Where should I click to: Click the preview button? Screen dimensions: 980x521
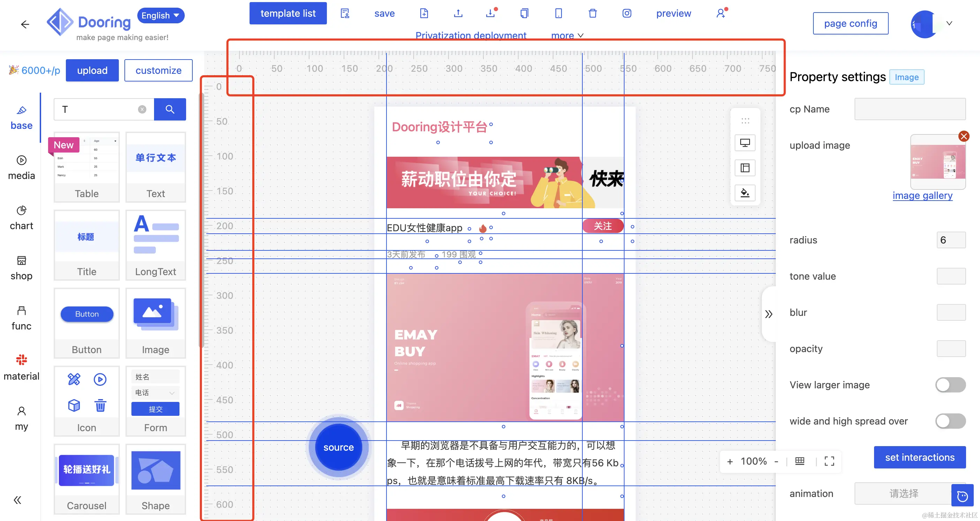[673, 13]
